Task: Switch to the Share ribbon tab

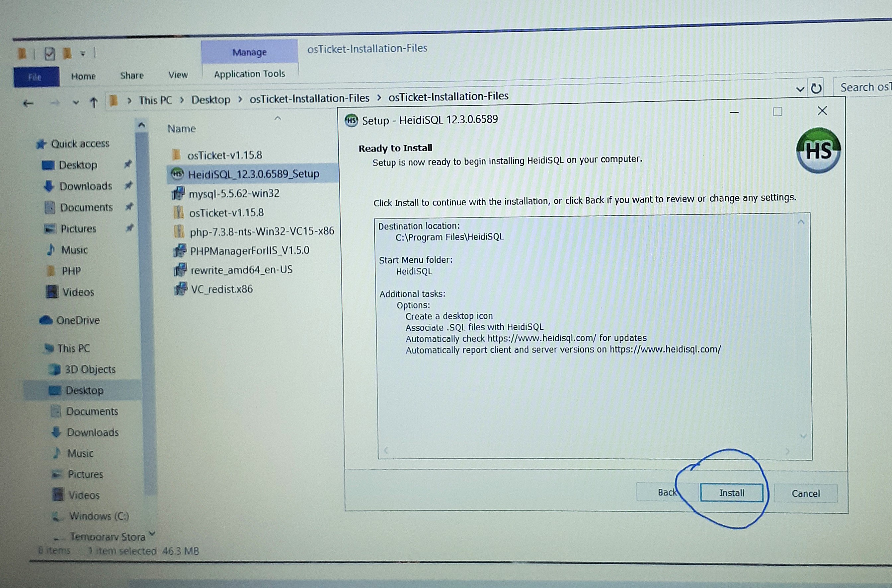Action: coord(132,75)
